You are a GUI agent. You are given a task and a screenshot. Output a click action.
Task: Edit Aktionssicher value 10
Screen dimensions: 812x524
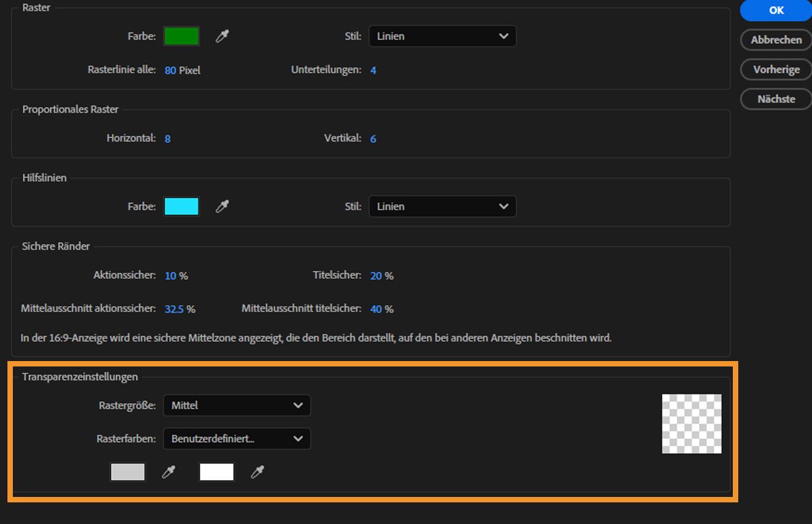click(x=171, y=276)
